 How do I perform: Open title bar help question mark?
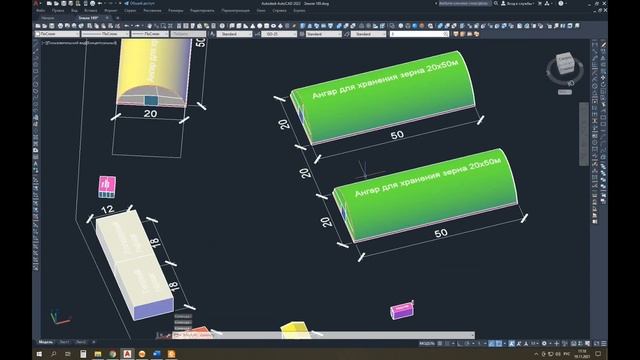point(561,3)
